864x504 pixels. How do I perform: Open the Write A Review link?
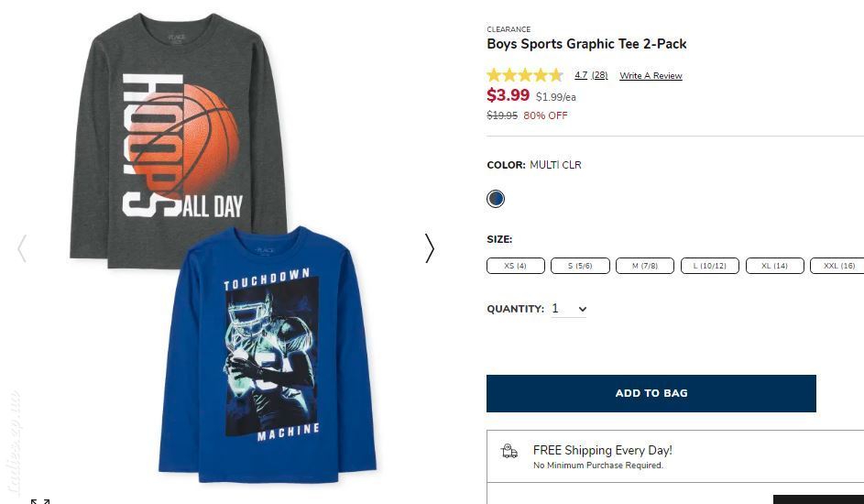651,76
